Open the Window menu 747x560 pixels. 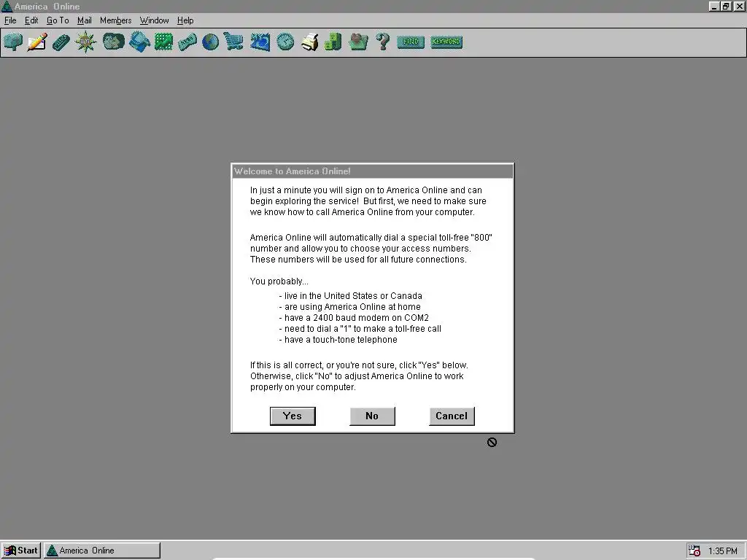[x=155, y=20]
